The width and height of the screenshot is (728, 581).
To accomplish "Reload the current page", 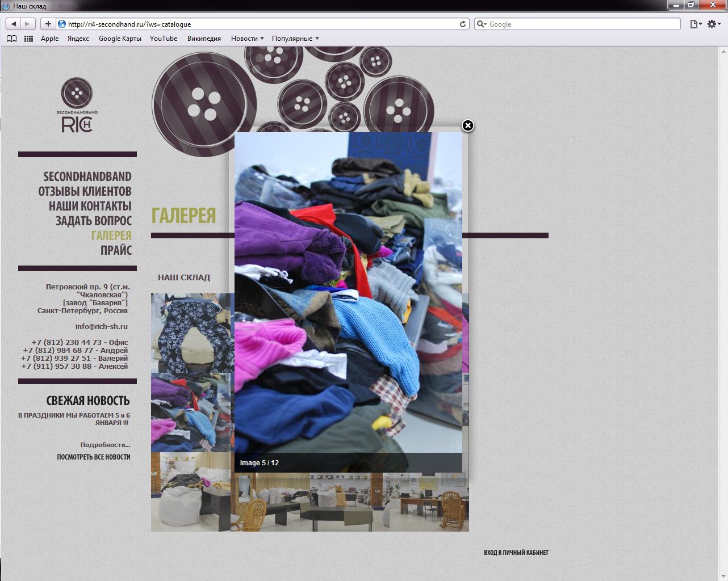I will pos(463,24).
